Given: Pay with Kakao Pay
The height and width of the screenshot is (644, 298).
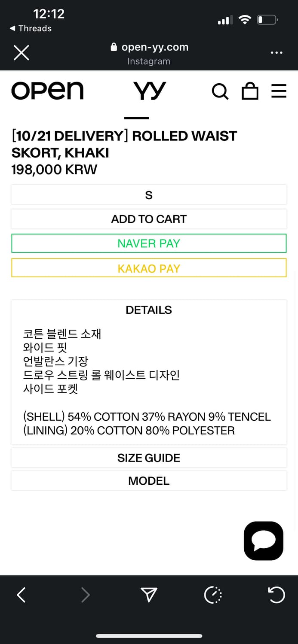Looking at the screenshot, I should coord(149,268).
